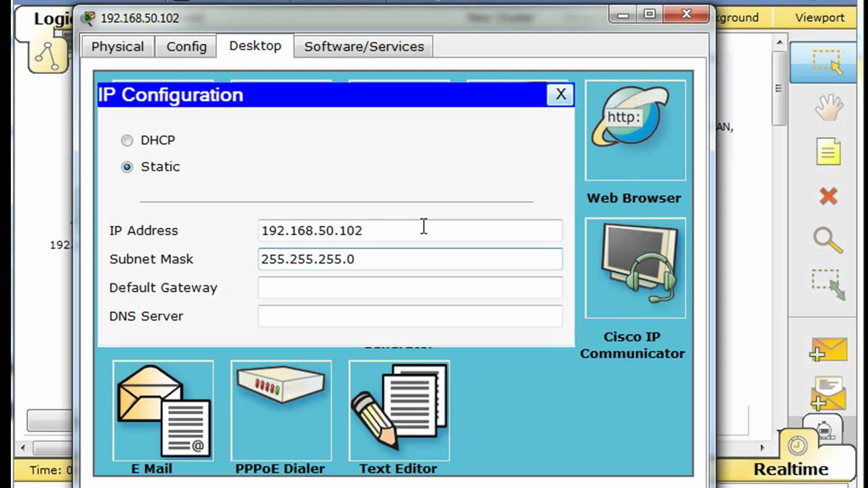
Task: Open the Software/Services tab
Action: (x=364, y=47)
